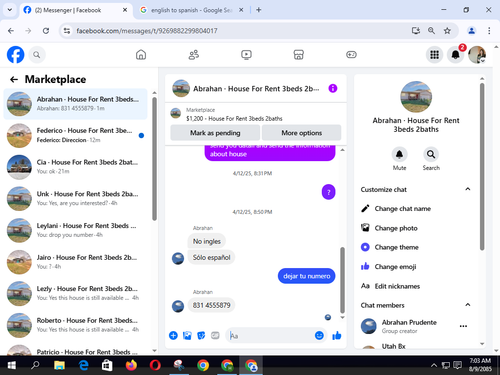Open a new browser tab
500x375 pixels.
tap(259, 10)
